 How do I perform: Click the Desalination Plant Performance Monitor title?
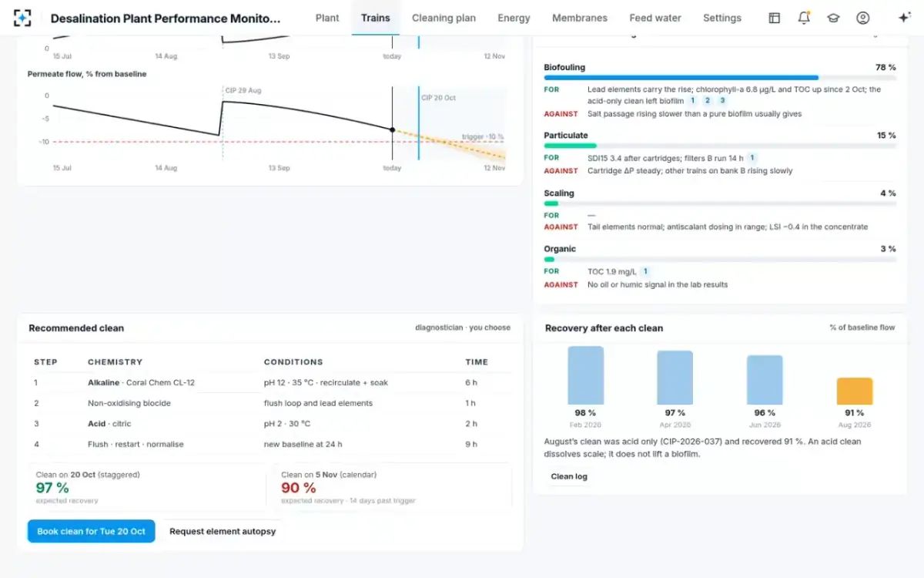(x=166, y=18)
